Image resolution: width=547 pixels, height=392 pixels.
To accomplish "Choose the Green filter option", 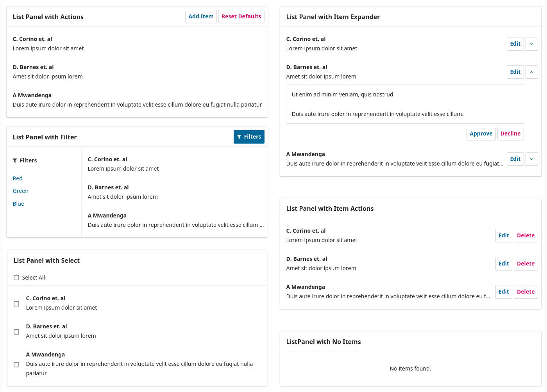I will (x=21, y=191).
